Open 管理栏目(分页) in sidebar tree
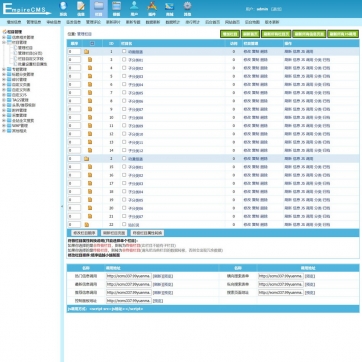 pos(30,53)
